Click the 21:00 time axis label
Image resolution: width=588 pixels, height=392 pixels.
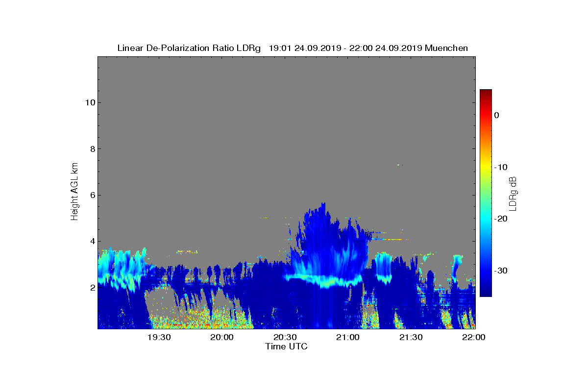pyautogui.click(x=348, y=337)
